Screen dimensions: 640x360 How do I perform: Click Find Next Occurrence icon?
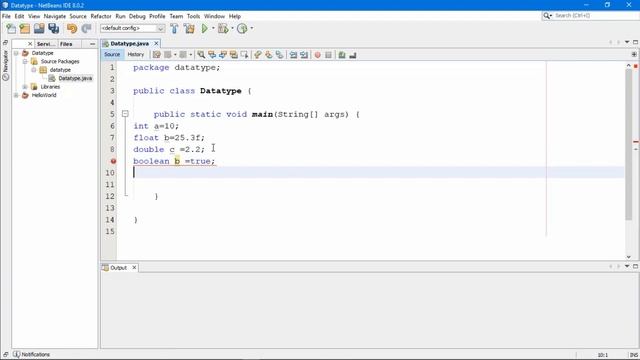pyautogui.click(x=223, y=55)
